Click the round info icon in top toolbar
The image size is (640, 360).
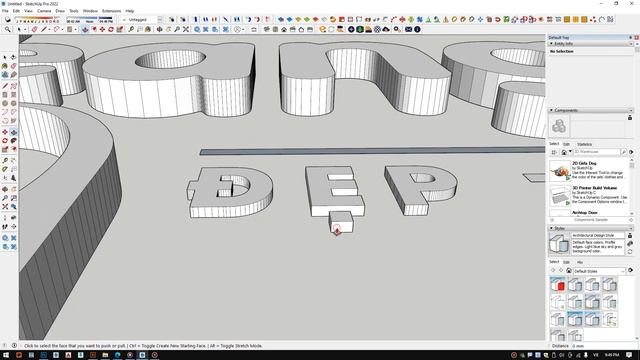coord(417,29)
